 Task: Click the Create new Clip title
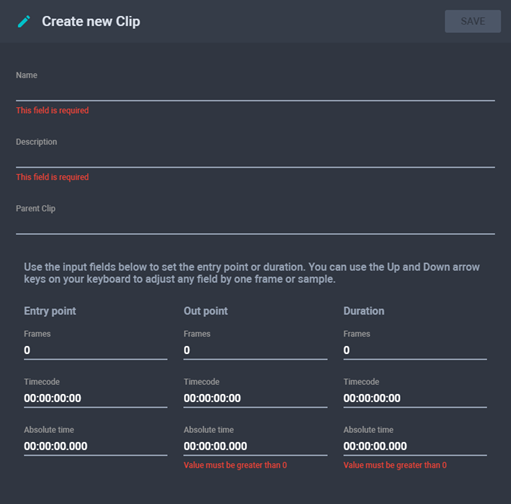click(91, 22)
